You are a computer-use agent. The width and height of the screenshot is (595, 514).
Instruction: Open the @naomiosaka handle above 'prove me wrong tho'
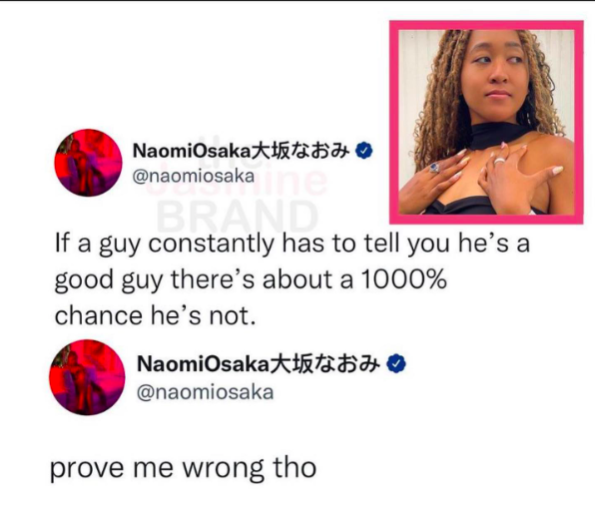[205, 392]
